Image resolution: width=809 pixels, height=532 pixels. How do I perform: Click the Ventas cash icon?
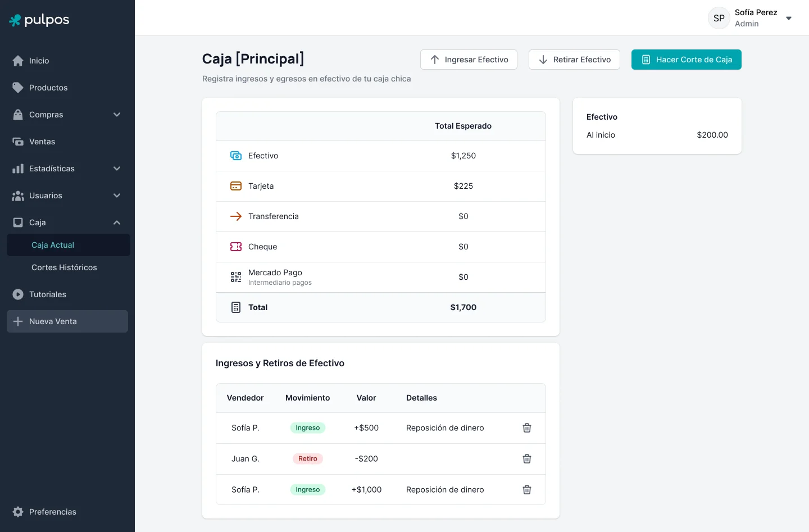pos(18,142)
